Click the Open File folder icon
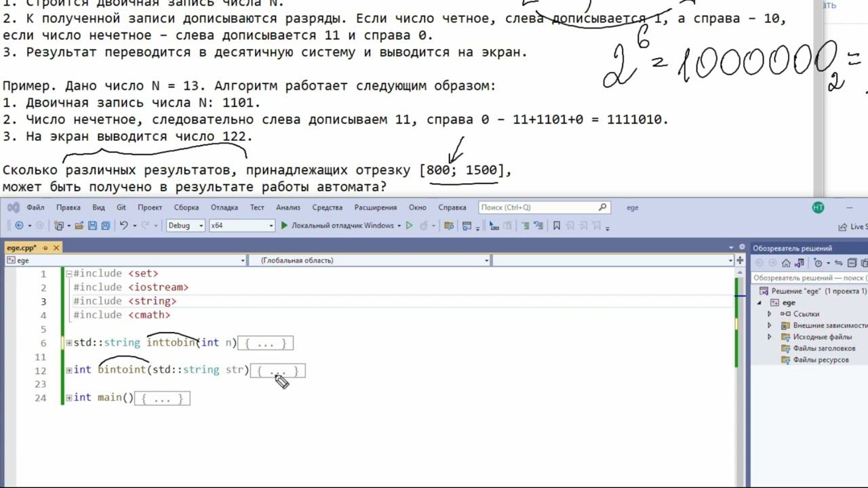The width and height of the screenshot is (868, 488). [79, 226]
